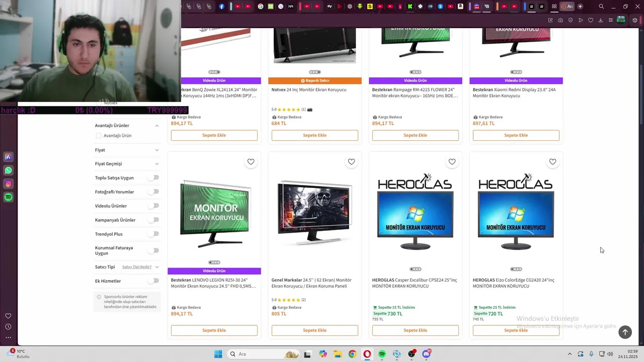
Task: Open a new browser tab
Action: click(x=580, y=7)
